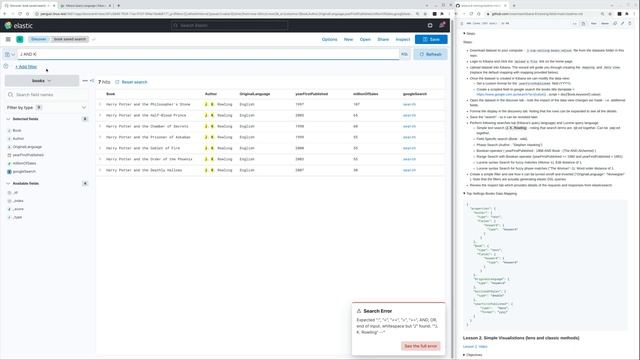
Task: Click the elastic logo in Kibana header
Action: coord(19,25)
